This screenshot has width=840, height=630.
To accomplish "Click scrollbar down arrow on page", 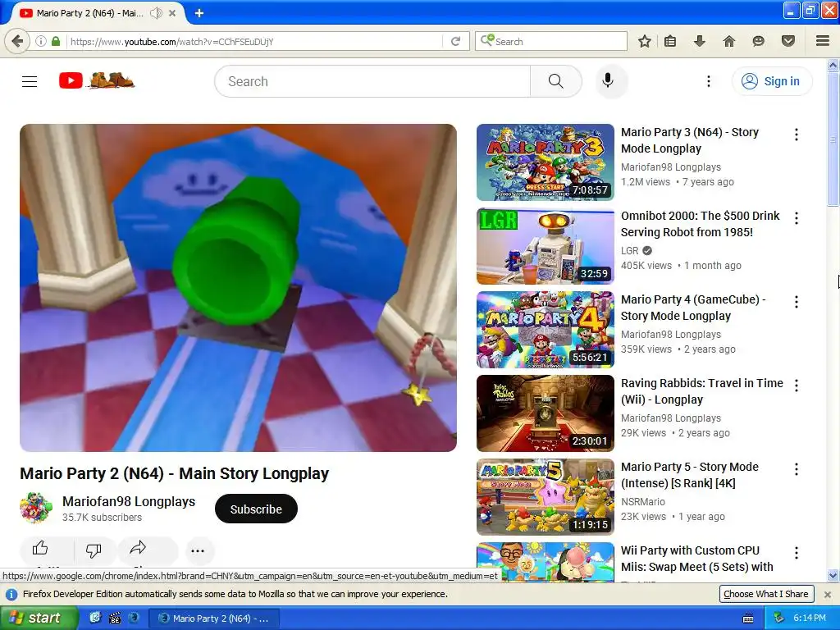I will [833, 576].
